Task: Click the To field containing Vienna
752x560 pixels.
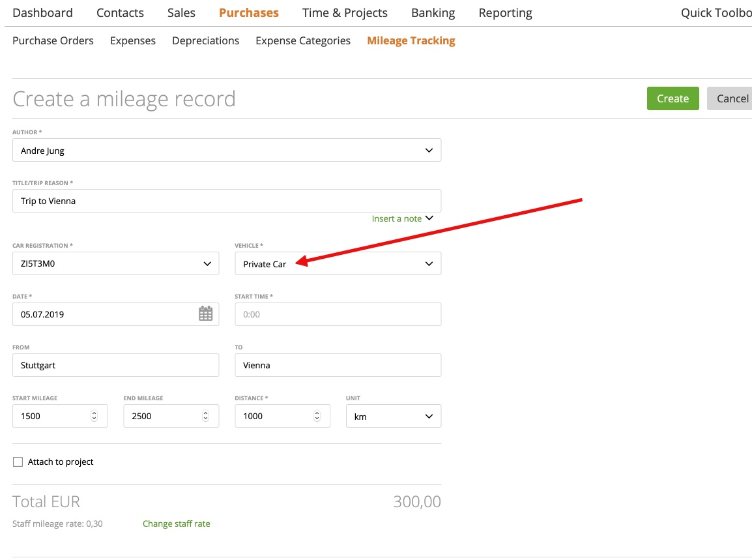Action: pos(338,365)
